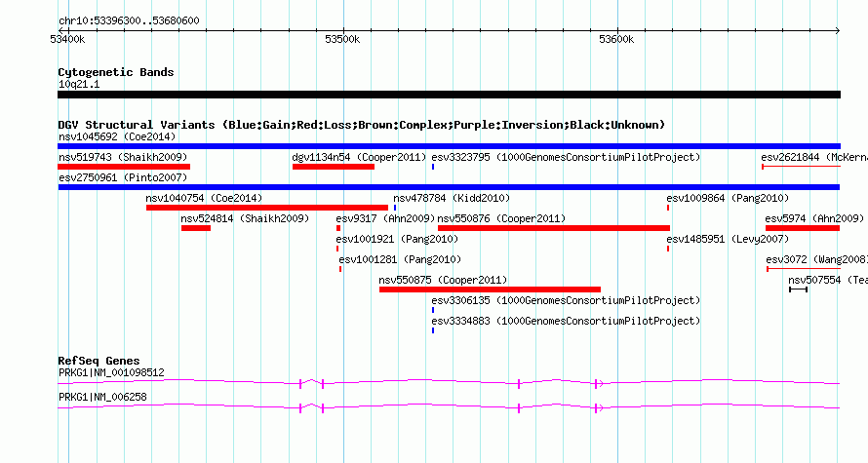Click the PRKG1|NM_006258 gene label
Viewport: 868px width, 463px height.
pyautogui.click(x=102, y=397)
